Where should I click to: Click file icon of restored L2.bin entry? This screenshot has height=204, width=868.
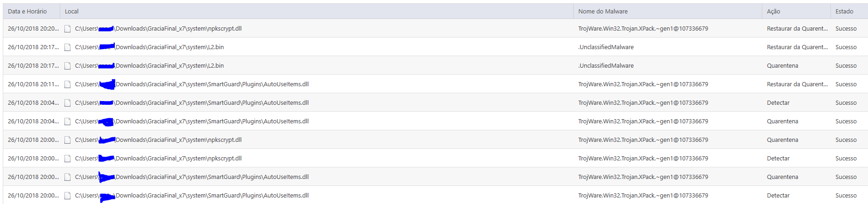[x=67, y=47]
